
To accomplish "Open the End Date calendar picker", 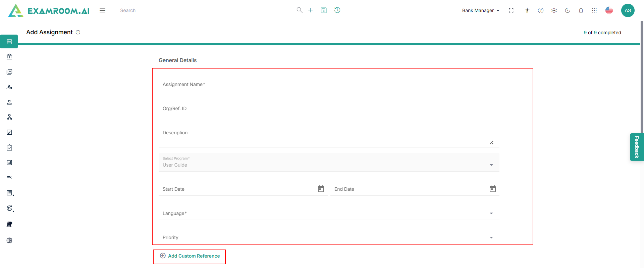I will 493,189.
